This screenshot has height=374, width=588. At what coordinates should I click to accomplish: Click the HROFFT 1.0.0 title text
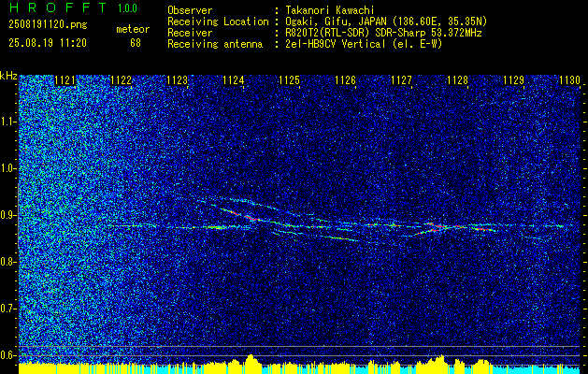(x=73, y=7)
